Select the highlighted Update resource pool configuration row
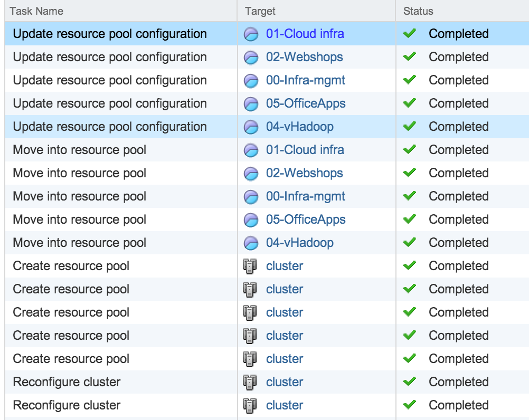Viewport: 529px width, 420px height. point(106,34)
